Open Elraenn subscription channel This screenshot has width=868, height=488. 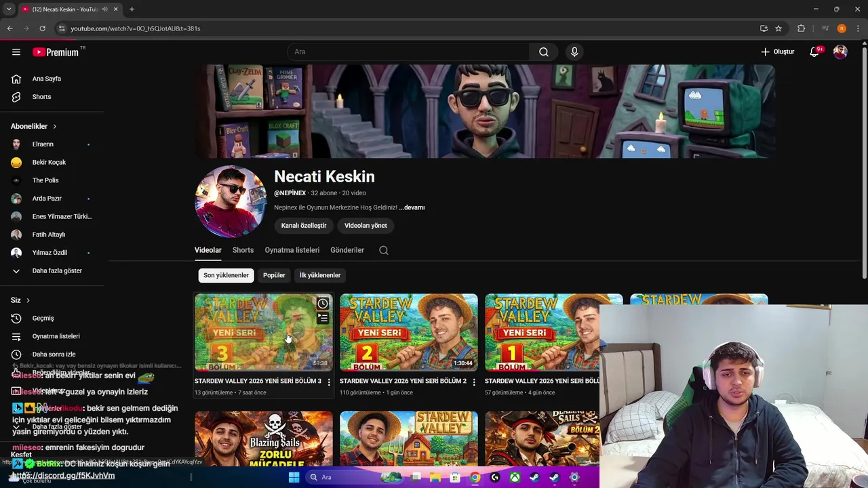tap(43, 144)
